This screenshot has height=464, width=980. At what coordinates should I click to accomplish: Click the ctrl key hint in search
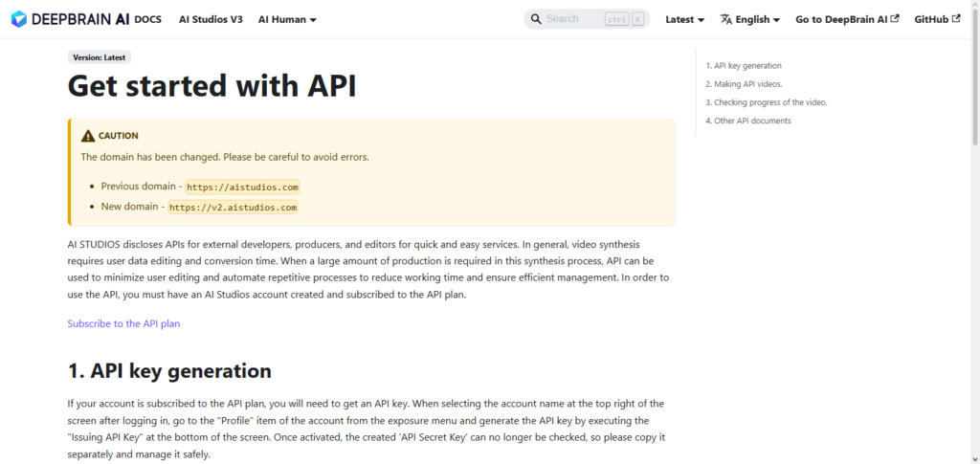616,19
